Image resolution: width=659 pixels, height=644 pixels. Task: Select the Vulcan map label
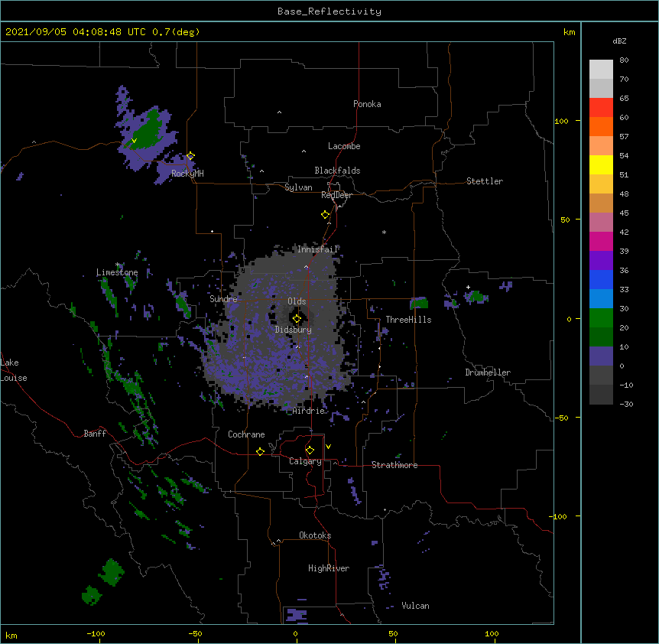click(415, 606)
